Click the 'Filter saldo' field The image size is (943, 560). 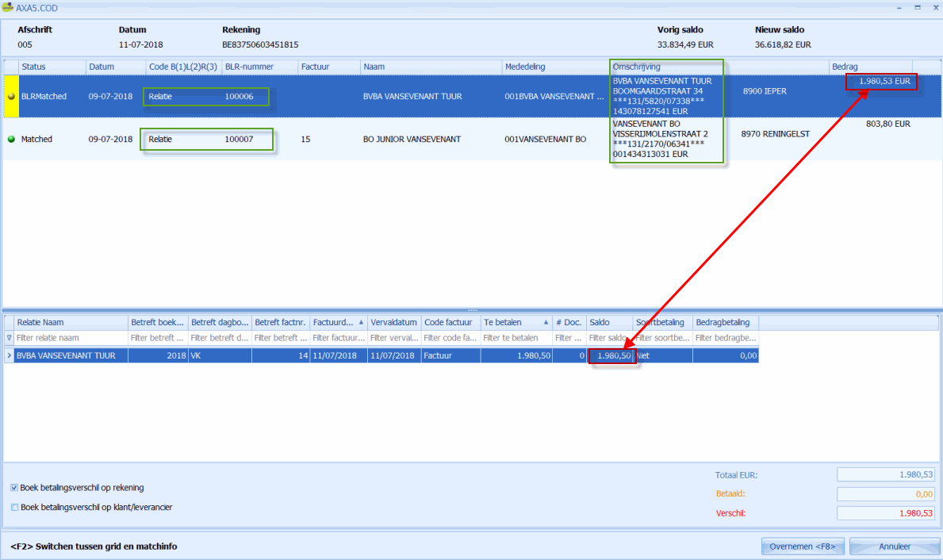click(x=609, y=338)
